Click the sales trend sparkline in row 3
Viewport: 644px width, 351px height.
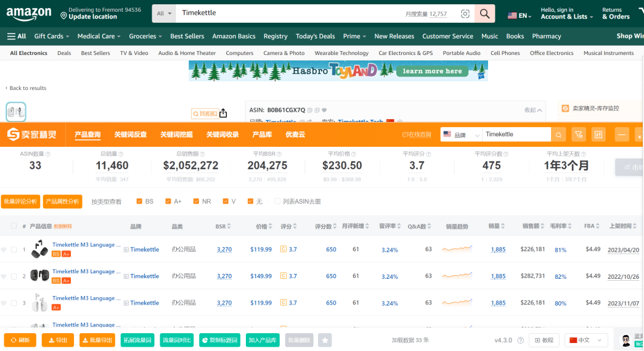[457, 302]
